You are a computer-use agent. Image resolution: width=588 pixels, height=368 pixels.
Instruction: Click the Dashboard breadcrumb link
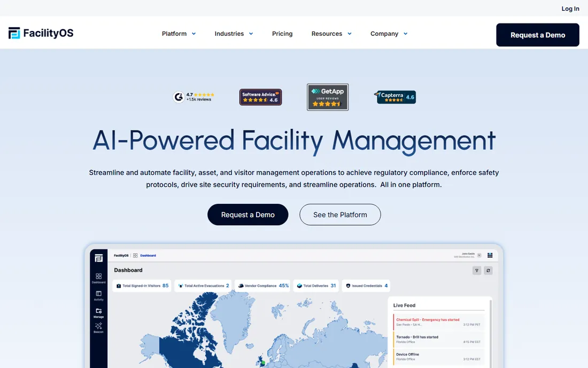pyautogui.click(x=148, y=256)
